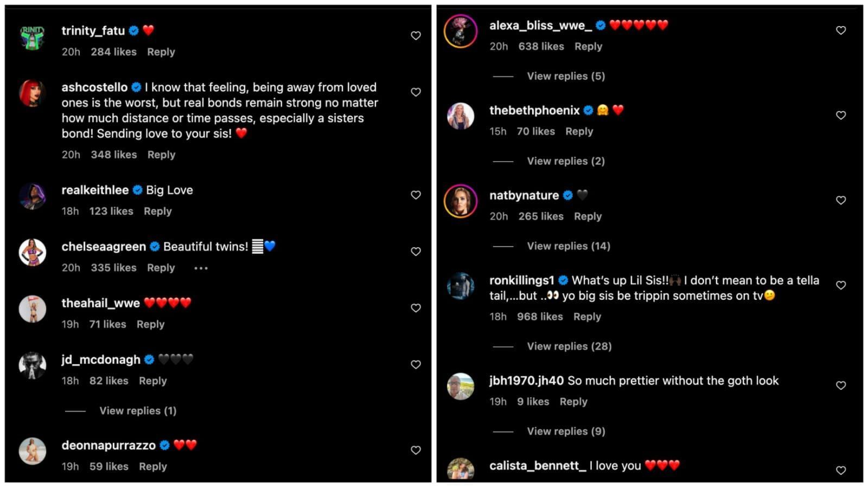The image size is (868, 488).
Task: Like trinity_fatu's comment with the heart icon
Action: 416,35
